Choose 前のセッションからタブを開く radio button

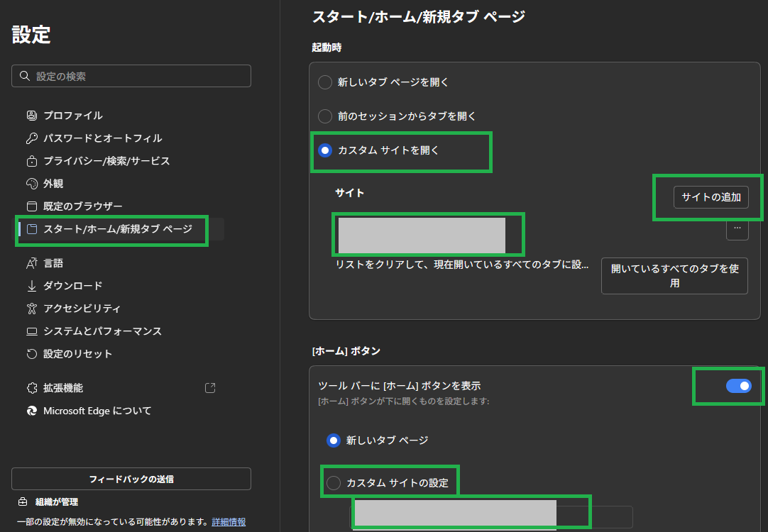click(x=325, y=116)
